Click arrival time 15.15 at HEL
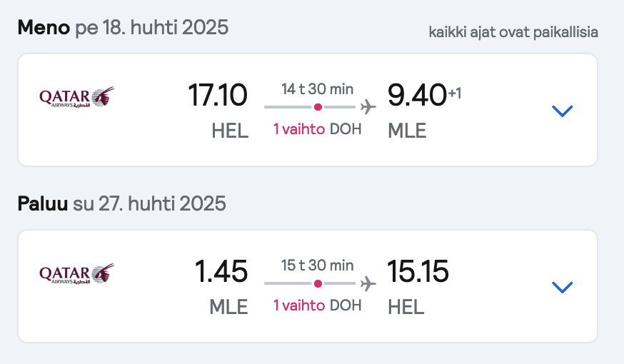Viewport: 624px width, 364px height. tap(418, 271)
